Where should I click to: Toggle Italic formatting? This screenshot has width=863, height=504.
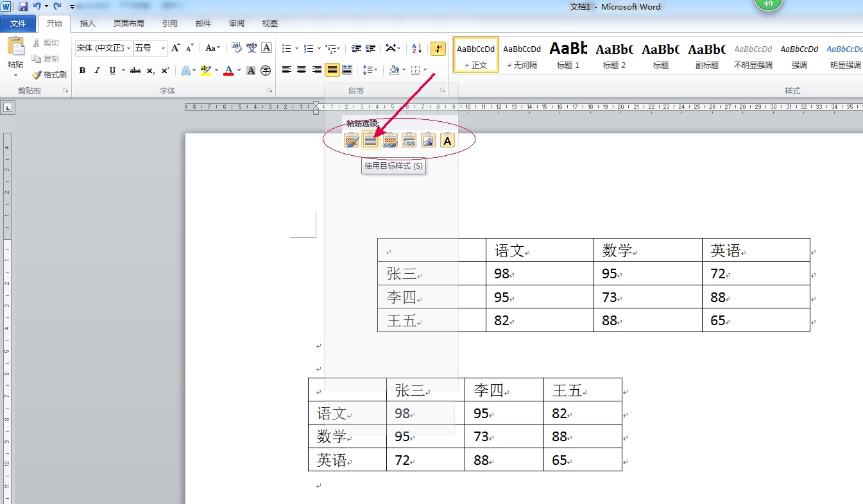tap(98, 71)
